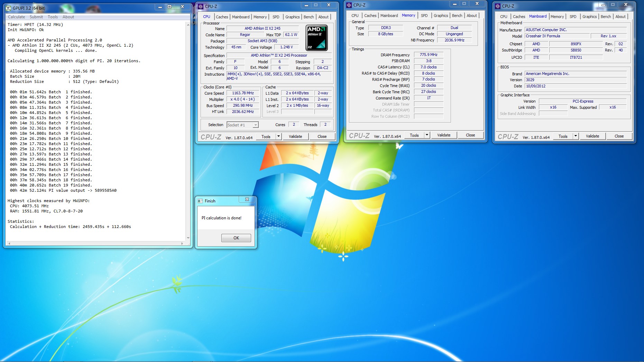The width and height of the screenshot is (644, 362).
Task: Click GPUPI horizontal scrollbar right arrow
Action: [x=182, y=244]
